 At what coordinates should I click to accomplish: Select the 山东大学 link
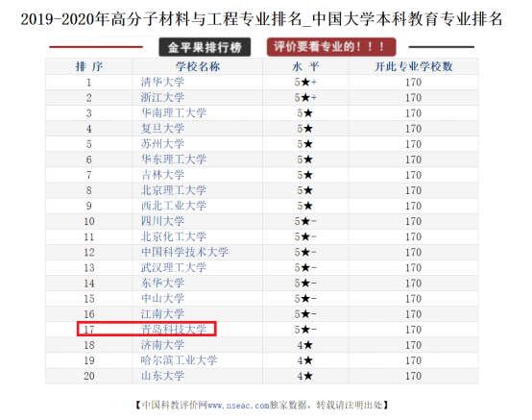click(162, 376)
